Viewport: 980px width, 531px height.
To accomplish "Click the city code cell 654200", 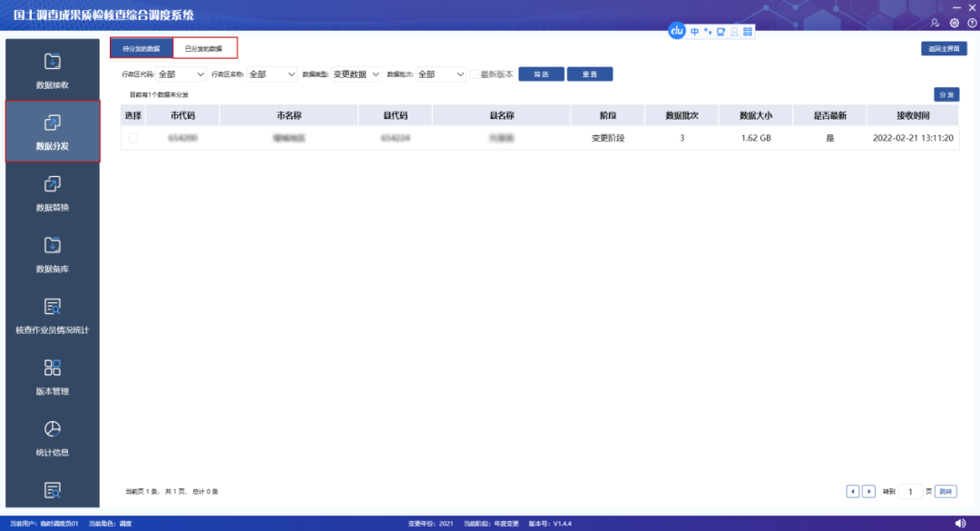I will [182, 138].
